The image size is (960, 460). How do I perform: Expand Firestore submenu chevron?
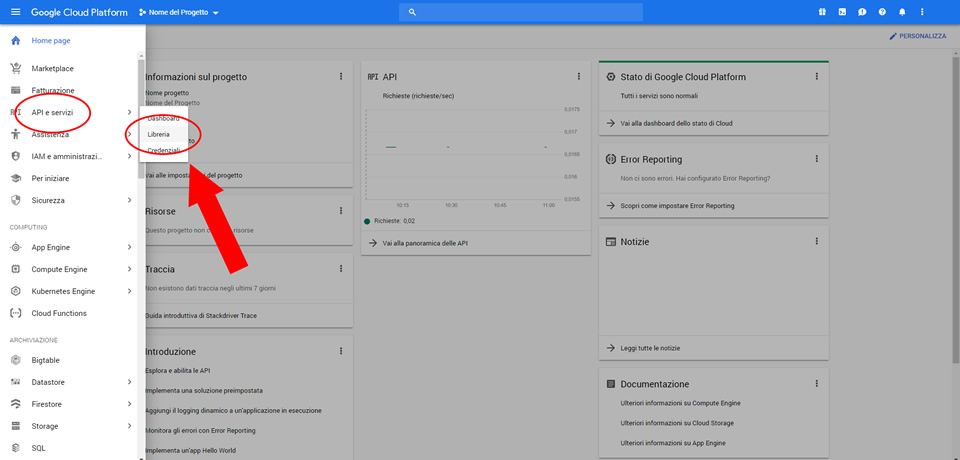[x=129, y=404]
